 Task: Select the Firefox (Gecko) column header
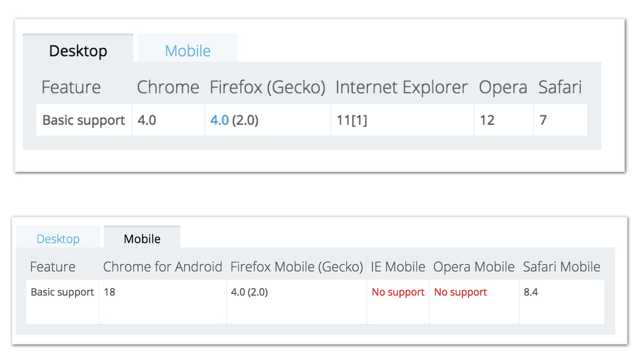point(268,87)
